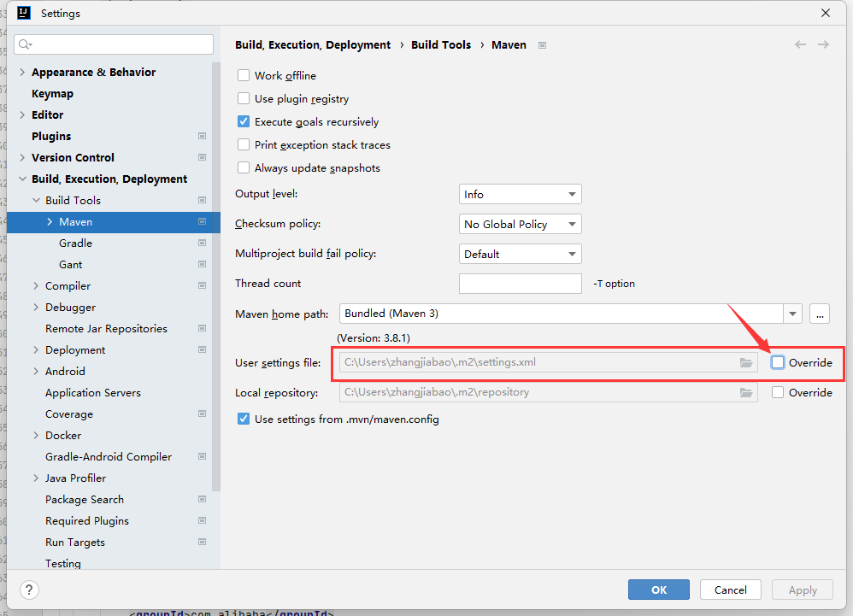Browse folder for User settings file
Viewport: 853px width, 616px height.
(746, 362)
